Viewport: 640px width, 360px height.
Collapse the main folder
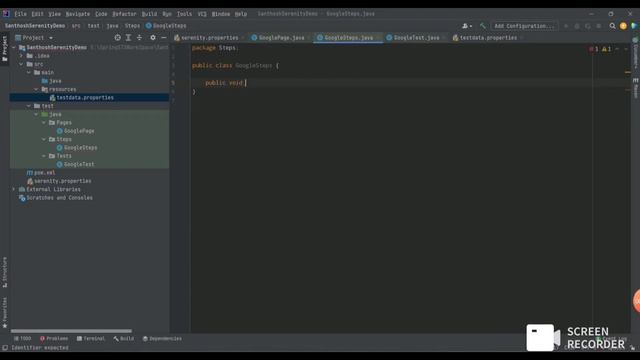click(x=29, y=72)
